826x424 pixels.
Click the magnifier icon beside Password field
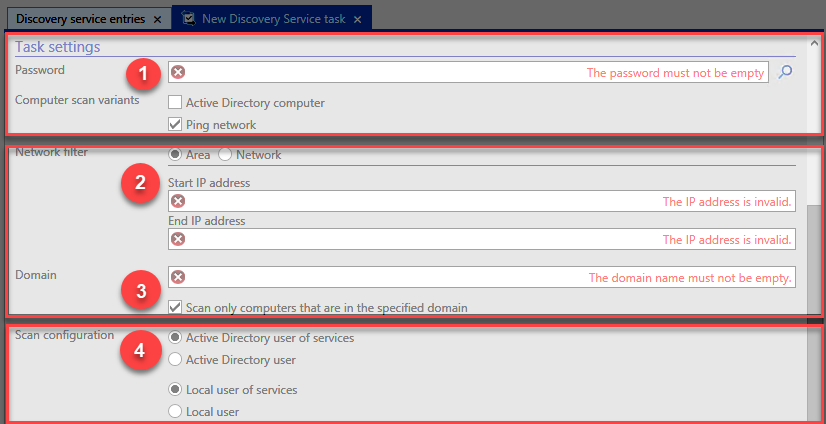point(785,72)
